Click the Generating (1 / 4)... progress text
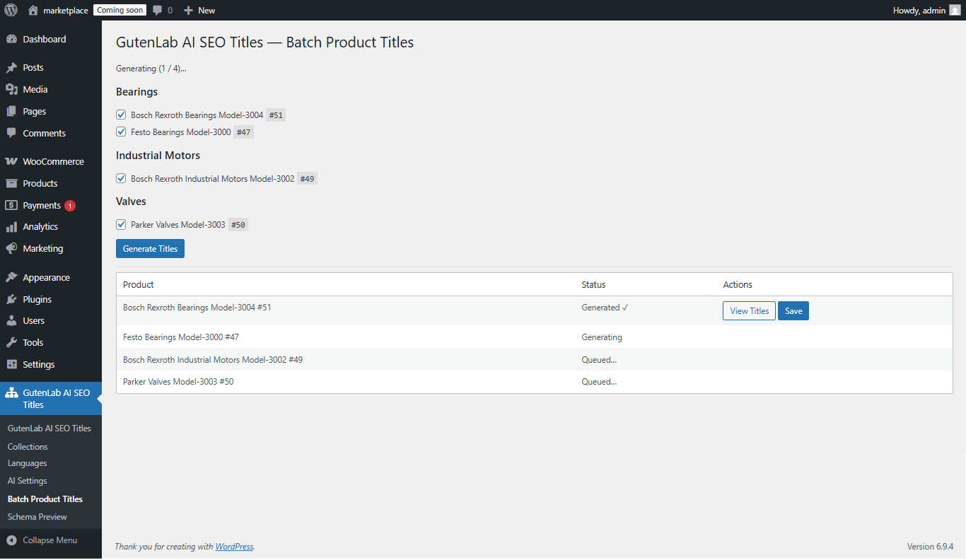The image size is (966, 560). pos(151,69)
